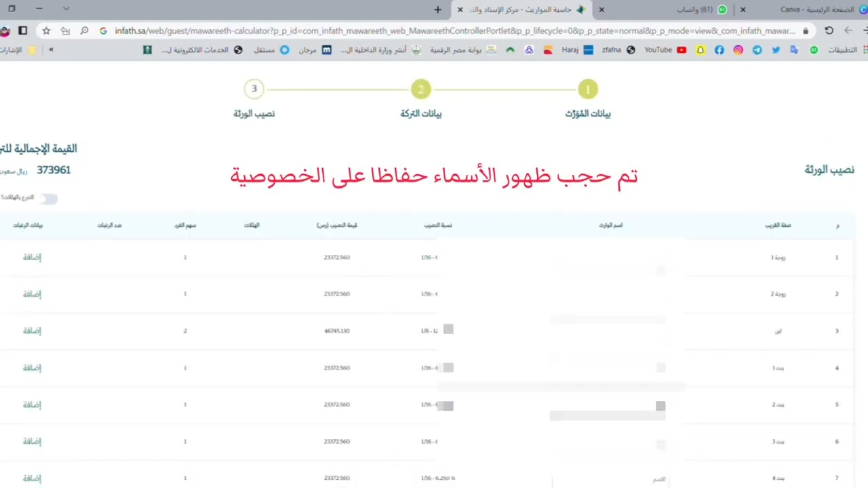Close the واتساب tab

601,9
